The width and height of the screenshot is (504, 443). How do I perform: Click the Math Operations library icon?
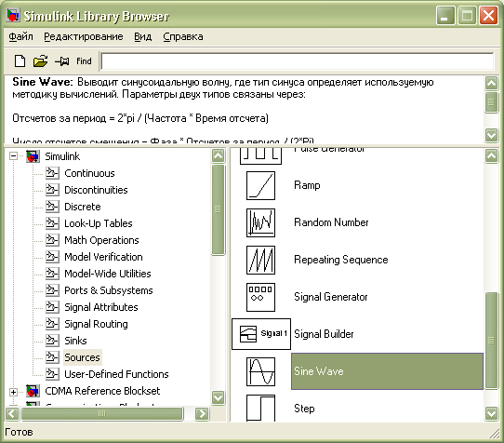(x=52, y=240)
